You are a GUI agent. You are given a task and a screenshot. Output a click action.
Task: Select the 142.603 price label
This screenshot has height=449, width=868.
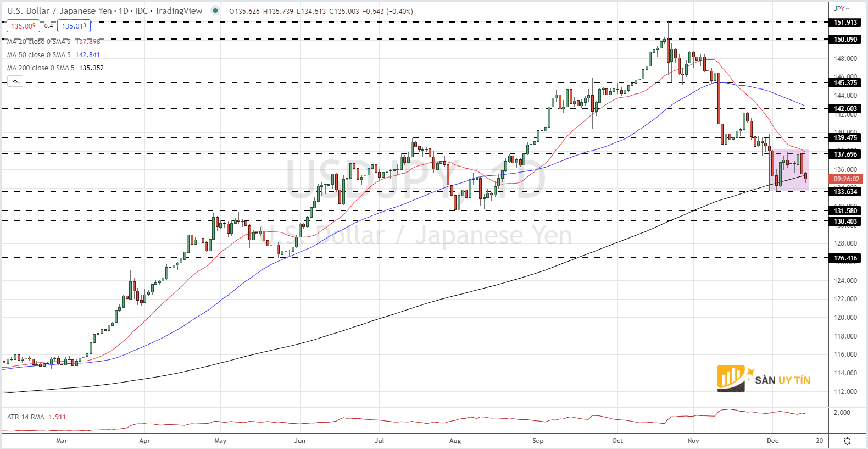click(x=845, y=109)
